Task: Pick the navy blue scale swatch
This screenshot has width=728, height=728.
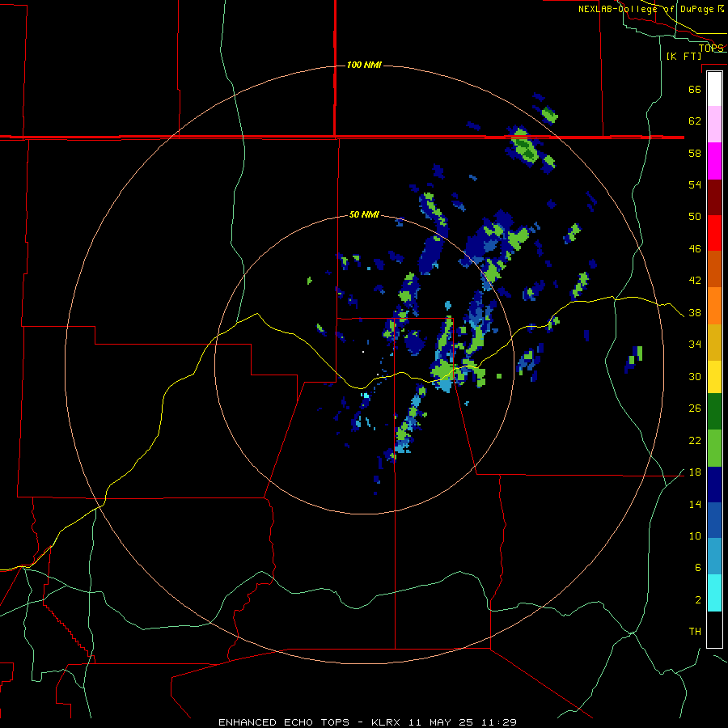Action: (714, 485)
